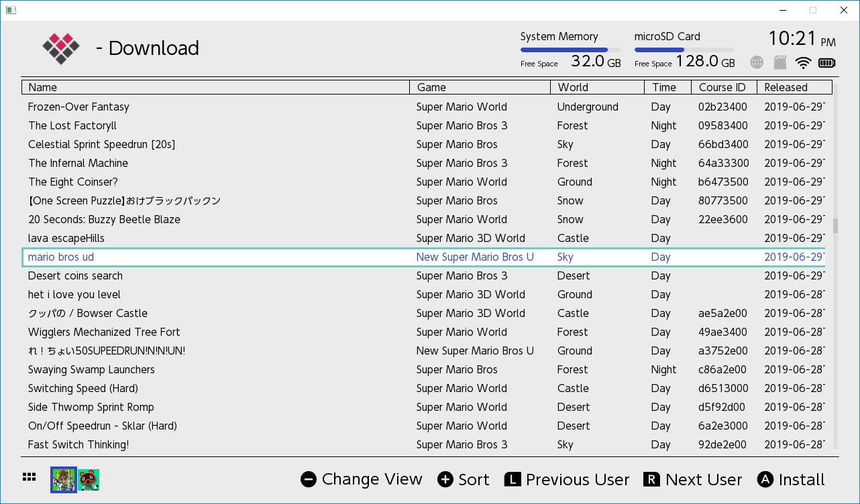Select the One Screen Puzzle course
The width and height of the screenshot is (860, 504).
coord(423,200)
